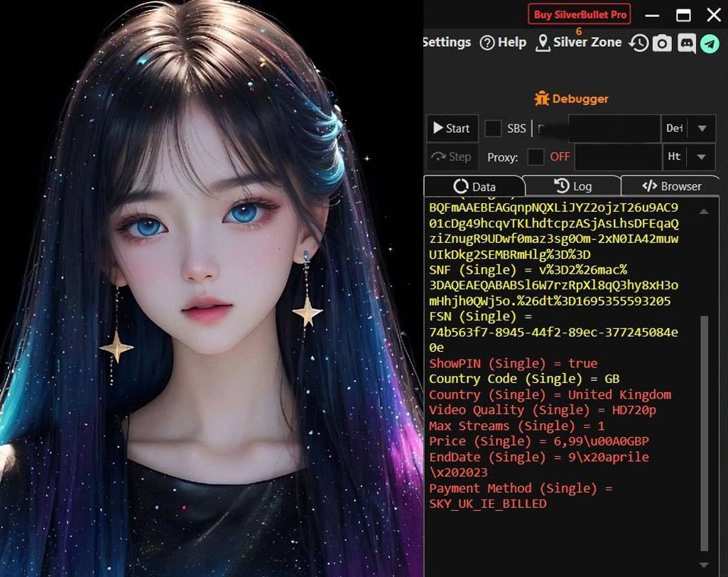The width and height of the screenshot is (728, 577).
Task: Select the 'Price (Single)' line
Action: [538, 441]
